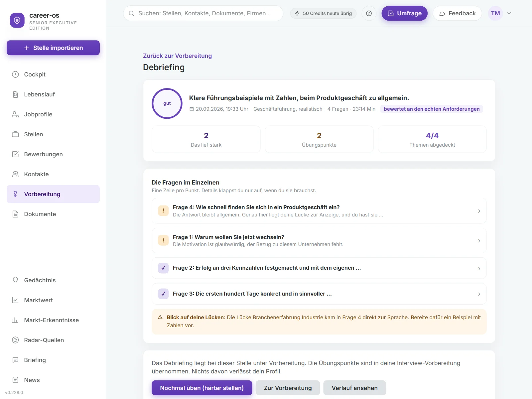This screenshot has width=532, height=399.
Task: Click Zurück zur Vorbereitung link
Action: pos(177,56)
